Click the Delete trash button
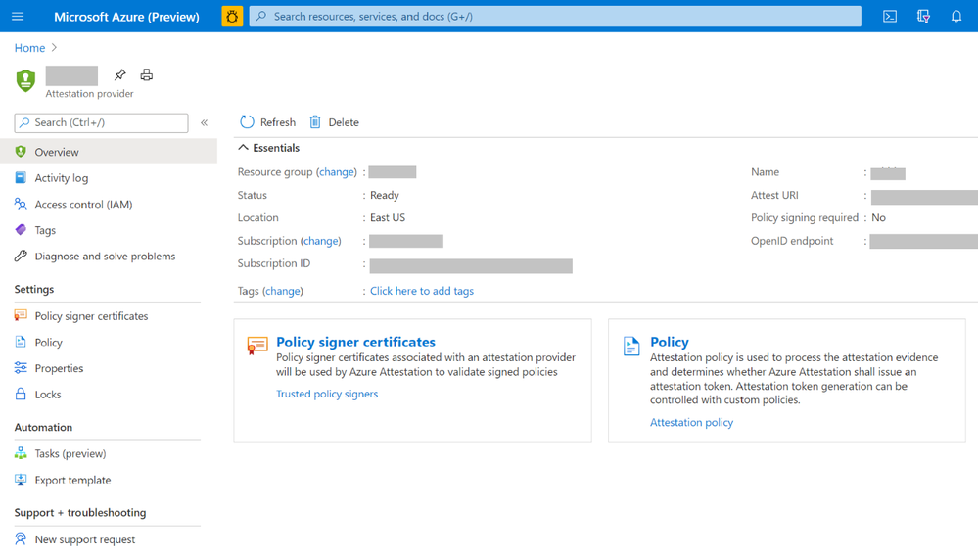The image size is (978, 560). [334, 122]
